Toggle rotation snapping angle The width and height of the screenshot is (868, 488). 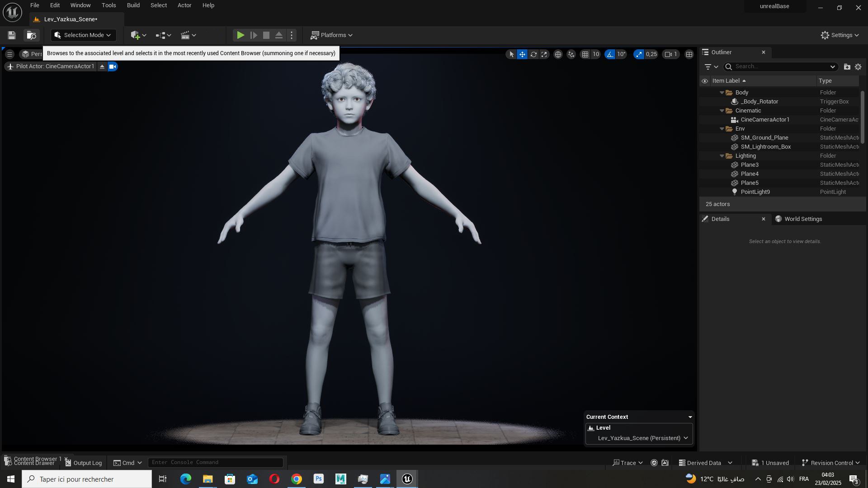(x=610, y=54)
